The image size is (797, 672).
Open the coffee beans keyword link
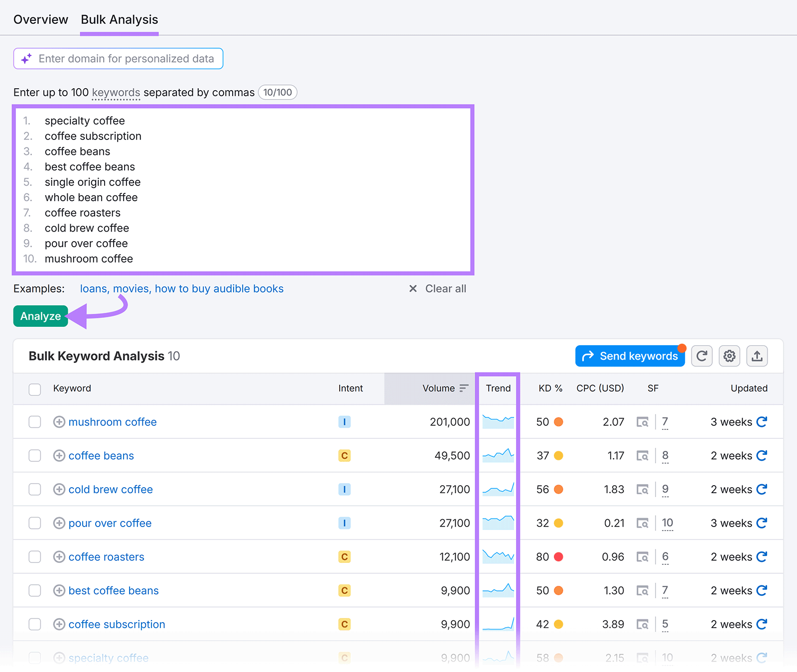pos(101,456)
